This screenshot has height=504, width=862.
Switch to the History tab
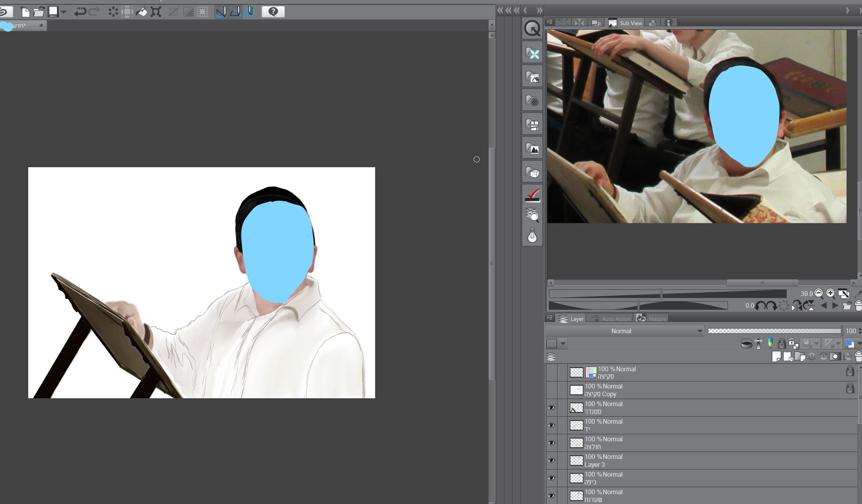pos(652,319)
